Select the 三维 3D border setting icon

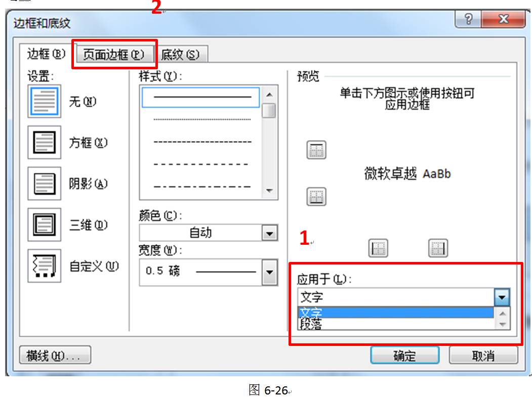pyautogui.click(x=45, y=225)
